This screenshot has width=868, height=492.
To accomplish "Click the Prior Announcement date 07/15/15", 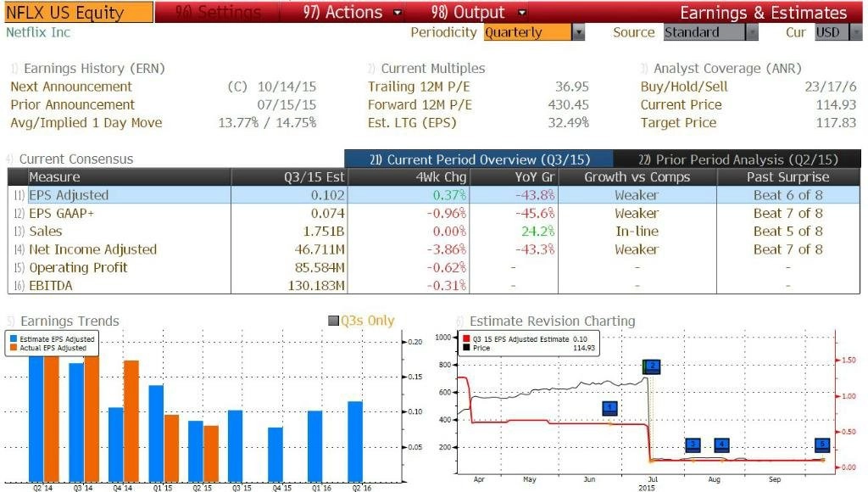I will point(287,104).
